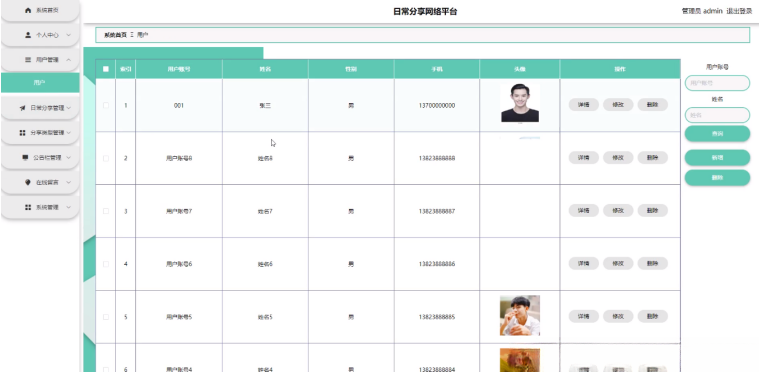Viewport: 759px width, 372px height.
Task: Click the 姓名6 name cell
Action: (x=265, y=264)
